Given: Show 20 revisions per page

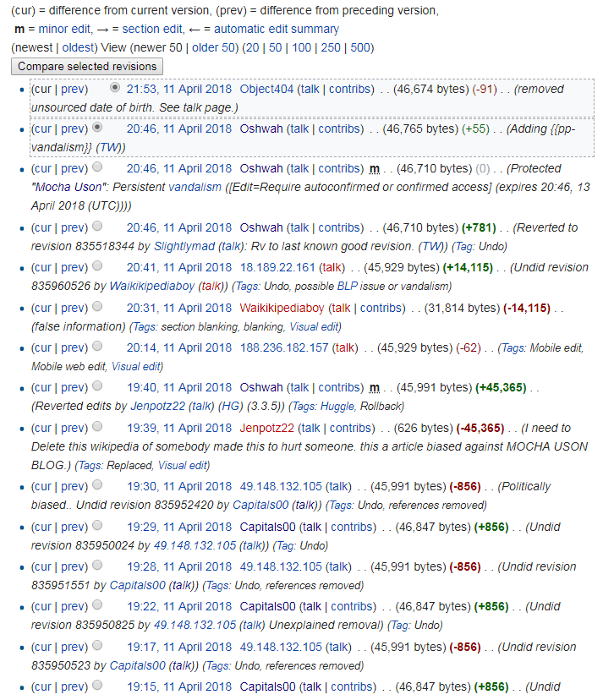Looking at the screenshot, I should [x=252, y=48].
